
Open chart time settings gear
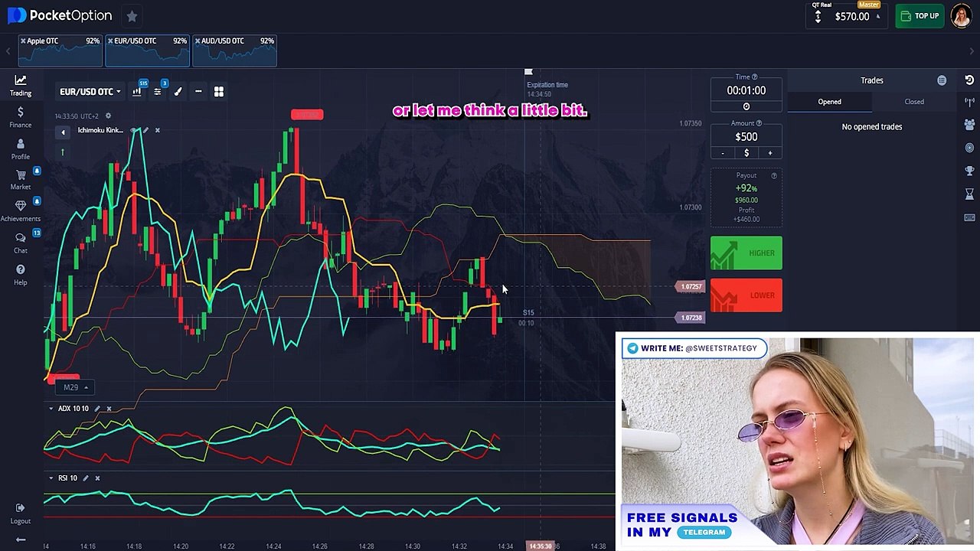tap(108, 116)
